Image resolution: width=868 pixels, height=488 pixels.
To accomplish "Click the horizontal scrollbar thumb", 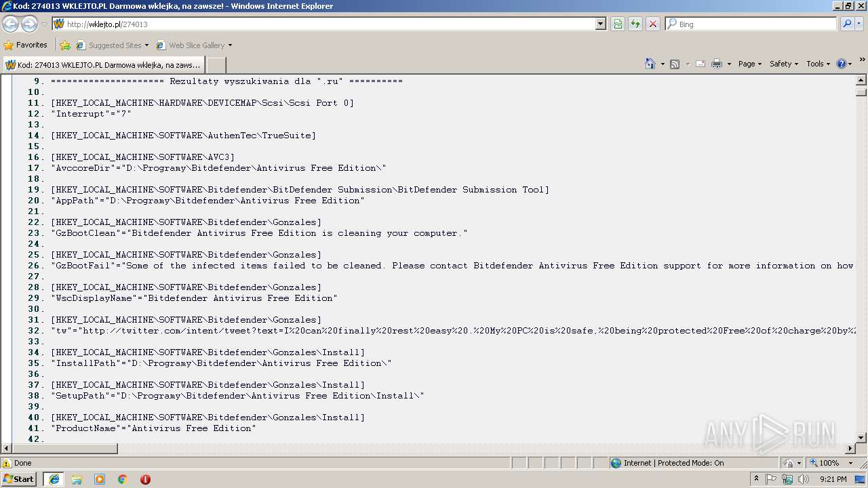I will pyautogui.click(x=65, y=449).
